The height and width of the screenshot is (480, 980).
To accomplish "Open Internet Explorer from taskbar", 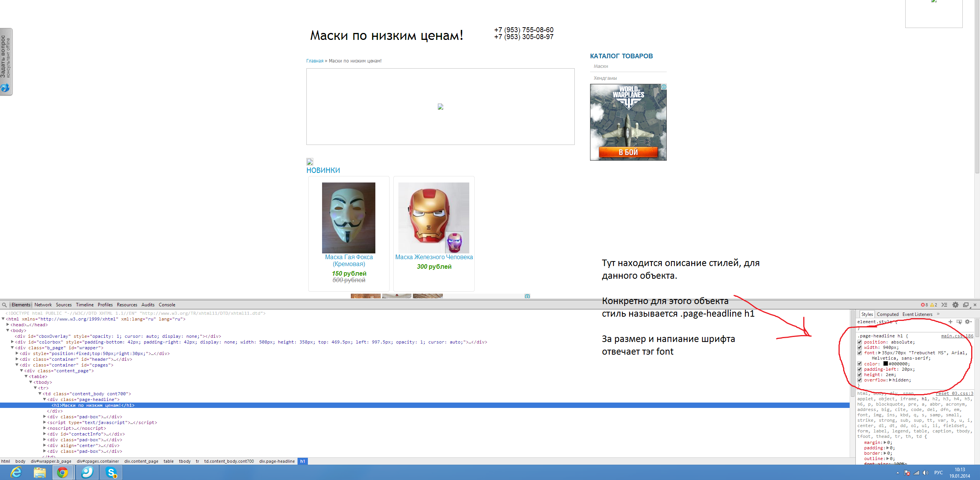I will [16, 472].
